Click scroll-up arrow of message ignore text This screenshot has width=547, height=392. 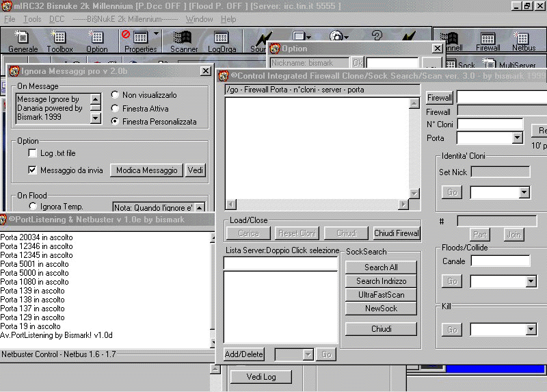tap(95, 99)
